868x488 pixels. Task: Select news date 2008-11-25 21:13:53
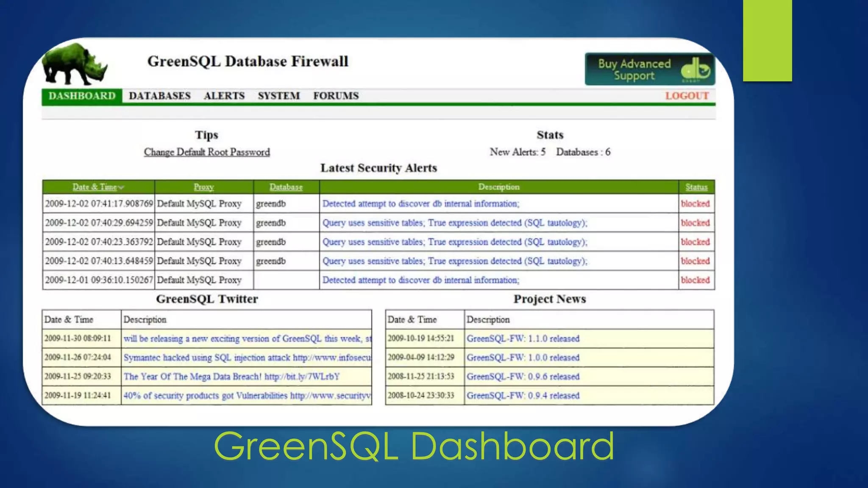click(x=421, y=376)
